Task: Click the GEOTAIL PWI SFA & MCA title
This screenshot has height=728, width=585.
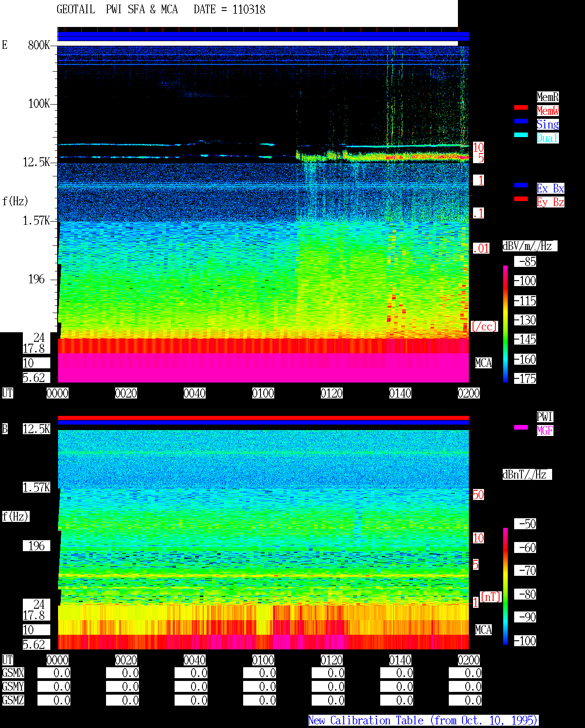Action: (117, 9)
